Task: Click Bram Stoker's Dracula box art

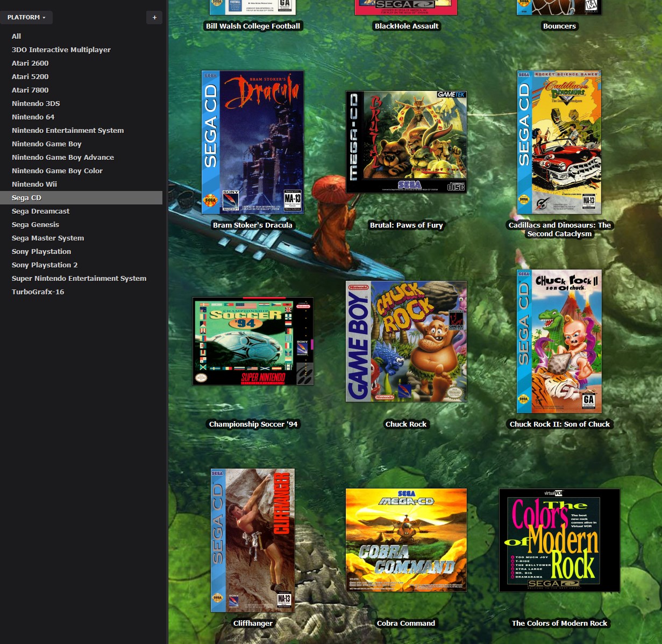Action: coord(253,143)
